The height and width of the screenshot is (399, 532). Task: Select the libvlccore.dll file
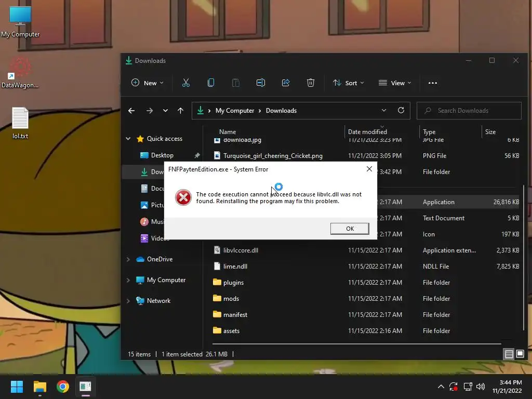pos(241,250)
